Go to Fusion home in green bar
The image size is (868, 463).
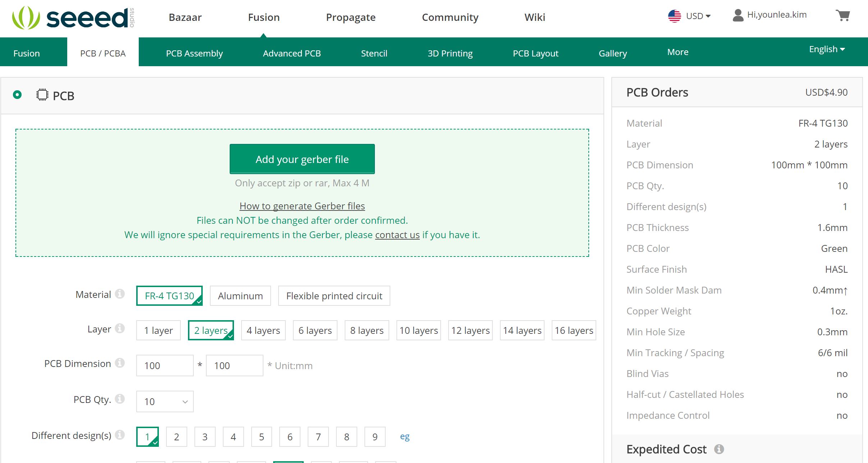pos(27,53)
